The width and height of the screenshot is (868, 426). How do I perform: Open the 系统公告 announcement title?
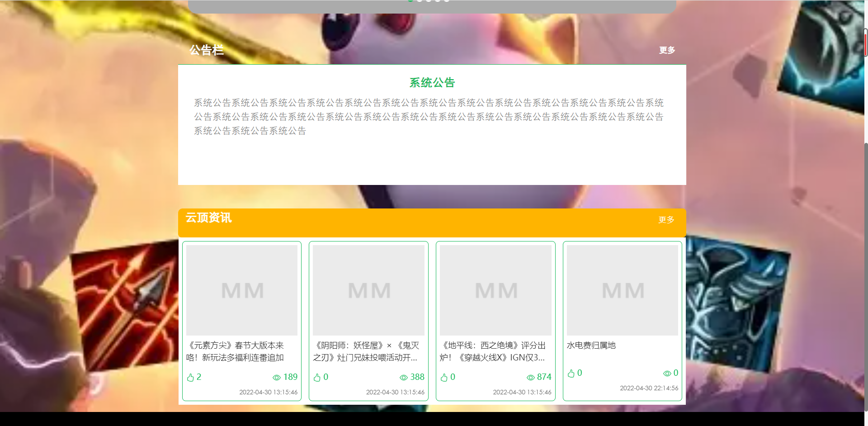point(432,83)
